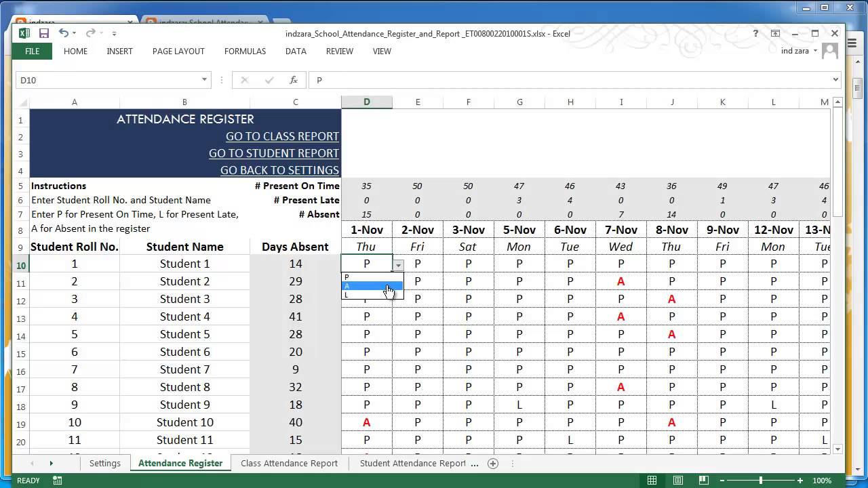
Task: Click the Save icon in the Quick Access Toolbar
Action: [x=43, y=33]
